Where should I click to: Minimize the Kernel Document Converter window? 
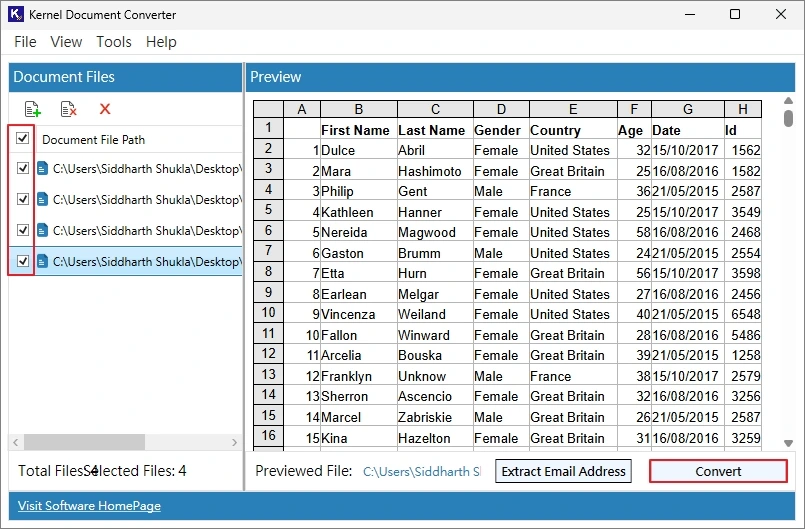tap(690, 14)
